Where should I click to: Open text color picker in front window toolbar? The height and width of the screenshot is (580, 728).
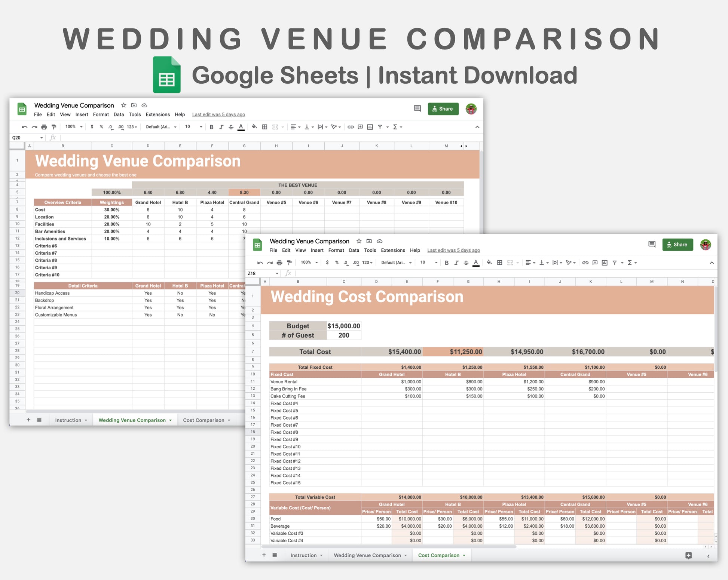click(476, 263)
